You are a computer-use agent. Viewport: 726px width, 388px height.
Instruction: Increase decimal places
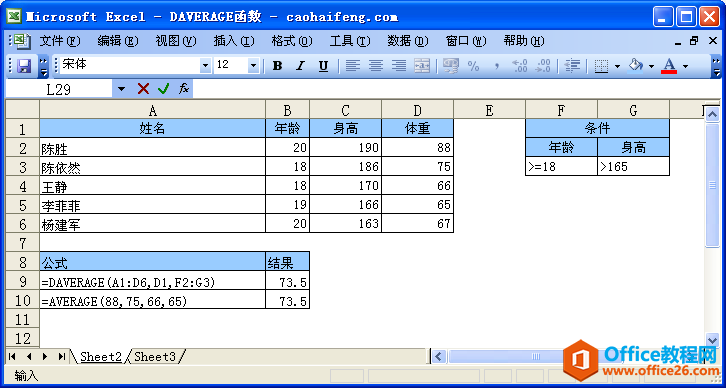tap(519, 66)
